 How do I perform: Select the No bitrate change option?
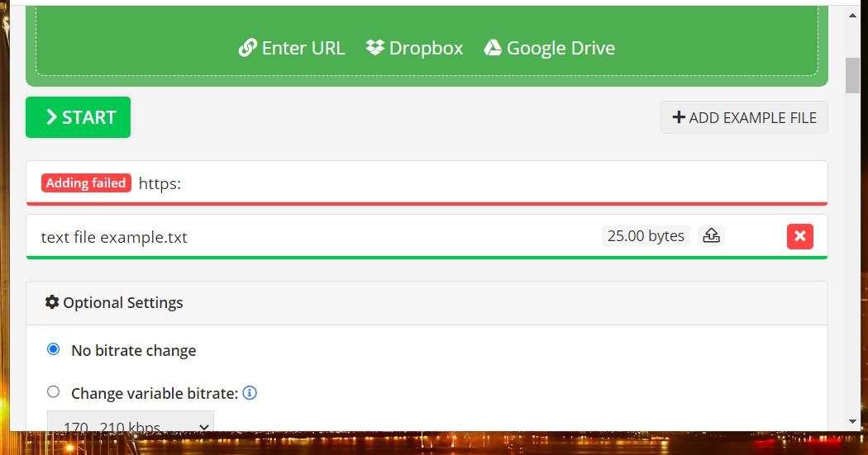coord(53,348)
